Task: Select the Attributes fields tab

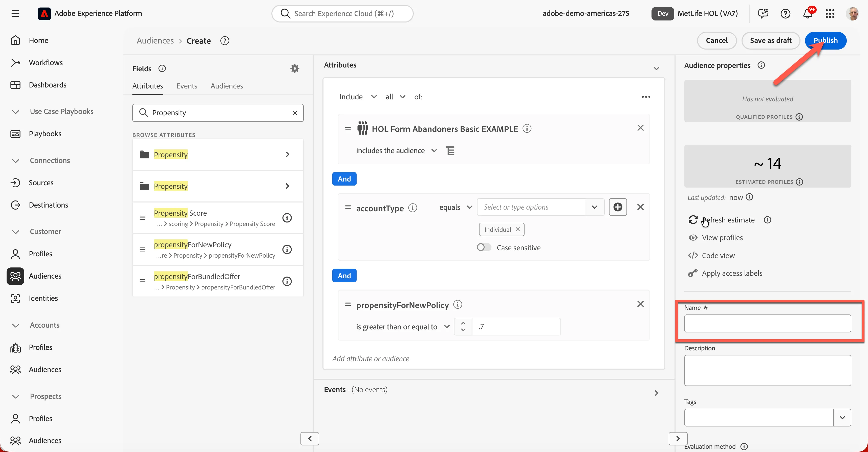Action: (148, 86)
